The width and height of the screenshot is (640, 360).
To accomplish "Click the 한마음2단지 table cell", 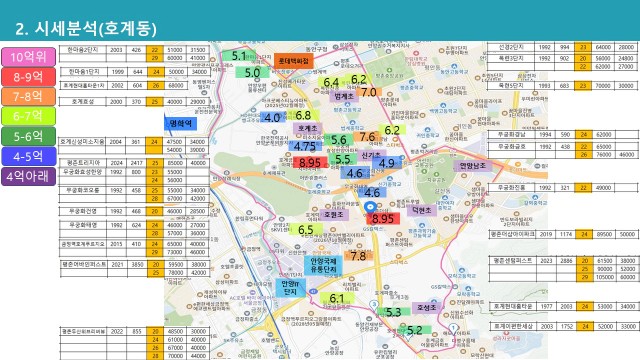I will [83, 50].
